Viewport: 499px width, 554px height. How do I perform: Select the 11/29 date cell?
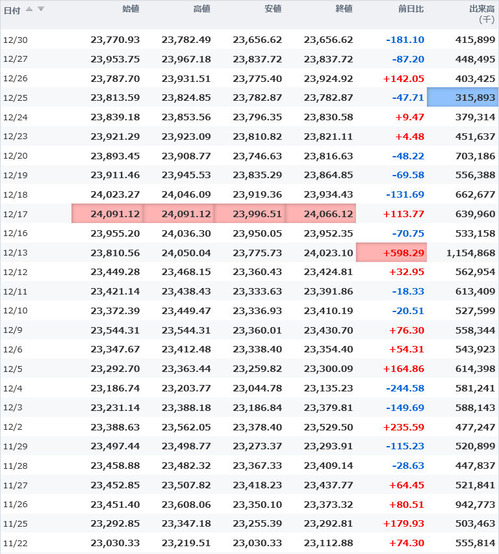pyautogui.click(x=15, y=447)
